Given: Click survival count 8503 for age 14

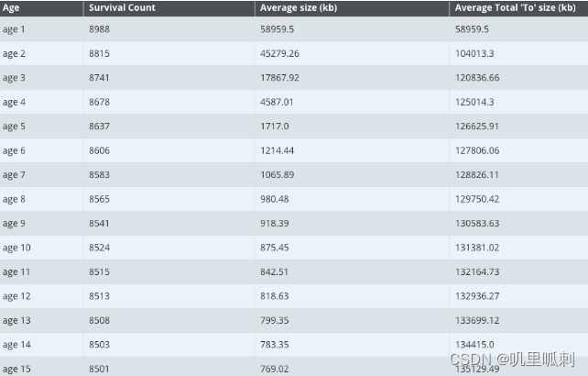Looking at the screenshot, I should click(99, 345).
